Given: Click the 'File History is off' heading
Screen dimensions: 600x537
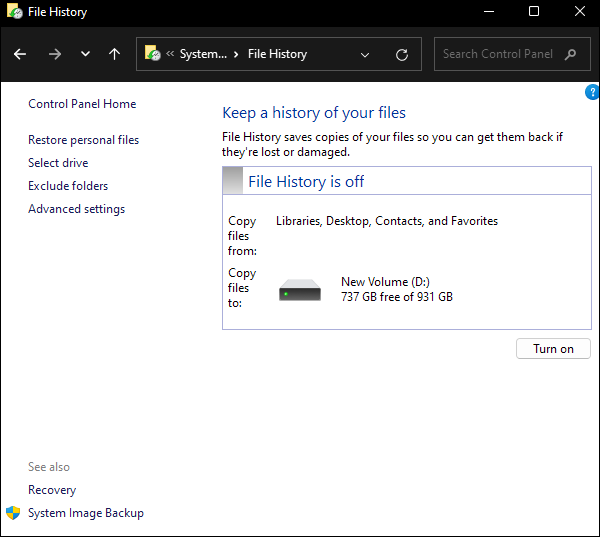Looking at the screenshot, I should coord(306,181).
